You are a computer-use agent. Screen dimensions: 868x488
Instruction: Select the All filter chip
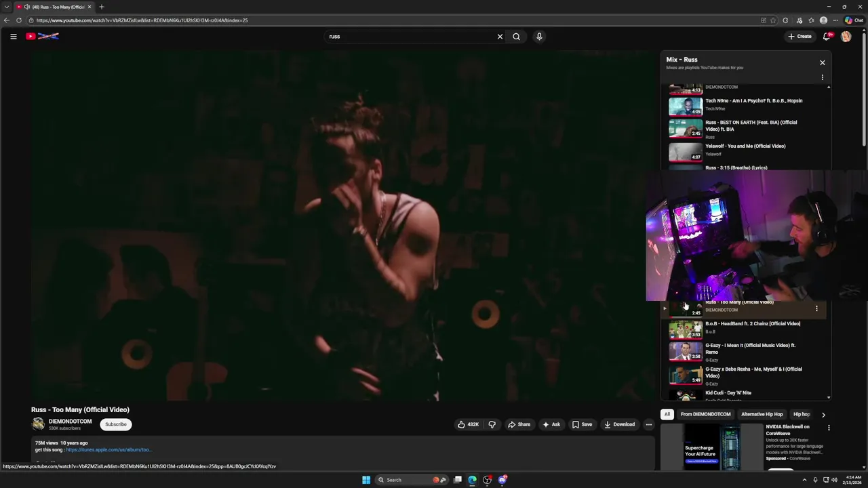click(667, 414)
